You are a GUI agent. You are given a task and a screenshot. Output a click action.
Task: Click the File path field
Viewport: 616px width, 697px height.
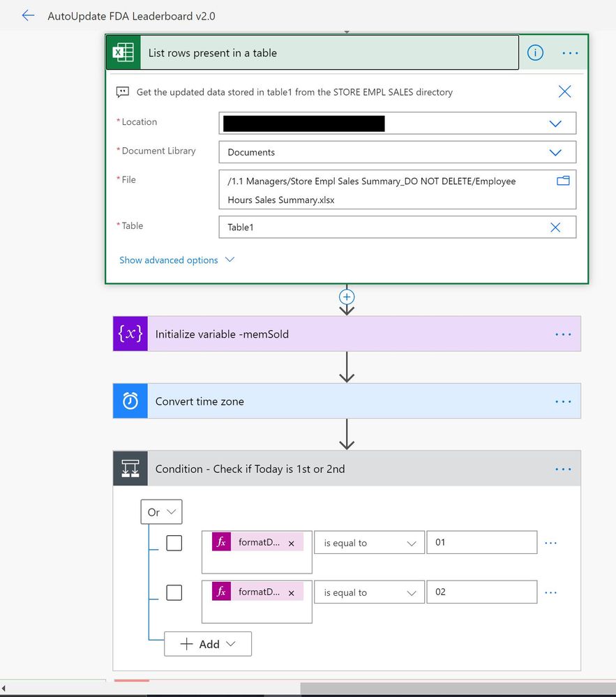398,190
